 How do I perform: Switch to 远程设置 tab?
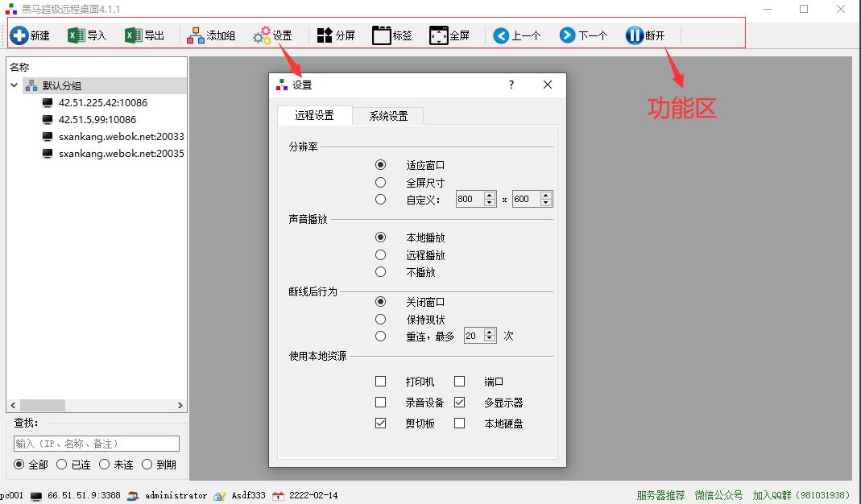(x=315, y=115)
